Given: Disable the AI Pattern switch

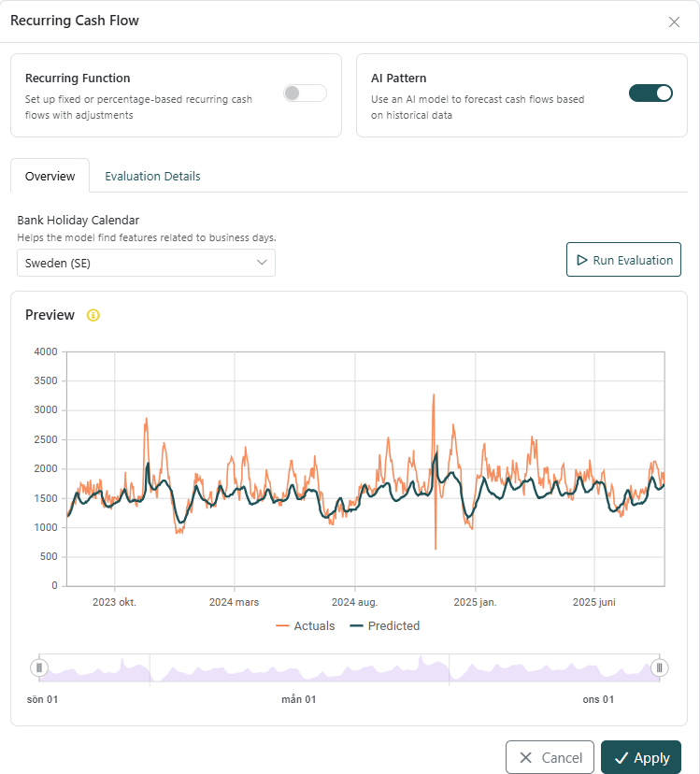Looking at the screenshot, I should 650,93.
